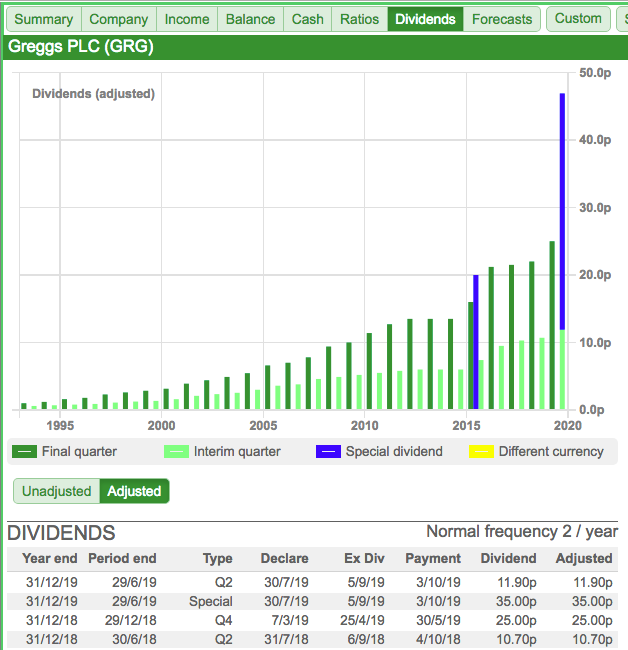Click the DIVIDENDS section heading
This screenshot has height=650, width=628.
coord(61,533)
